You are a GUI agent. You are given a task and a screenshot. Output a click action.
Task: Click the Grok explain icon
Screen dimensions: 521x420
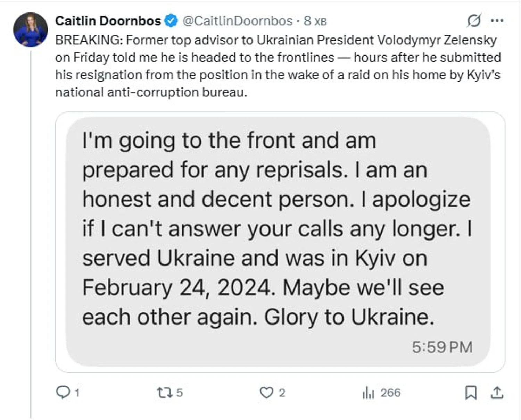coord(474,21)
